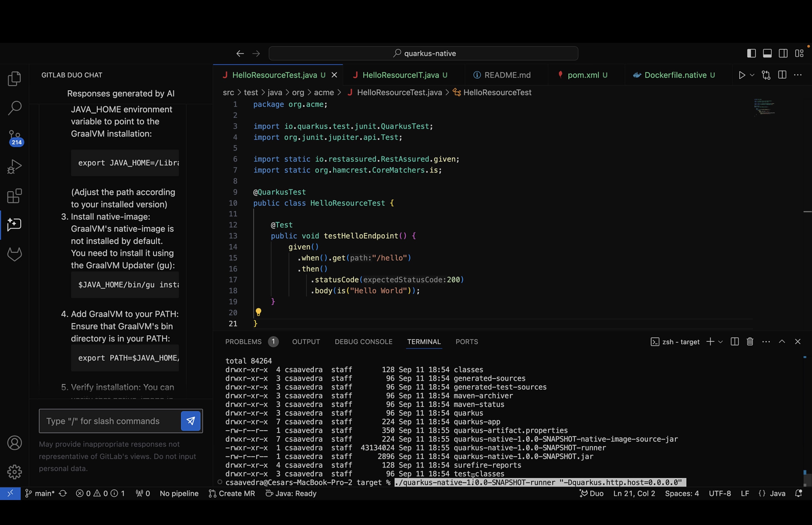Go forward with the right arrow
The height and width of the screenshot is (525, 812).
coord(256,53)
